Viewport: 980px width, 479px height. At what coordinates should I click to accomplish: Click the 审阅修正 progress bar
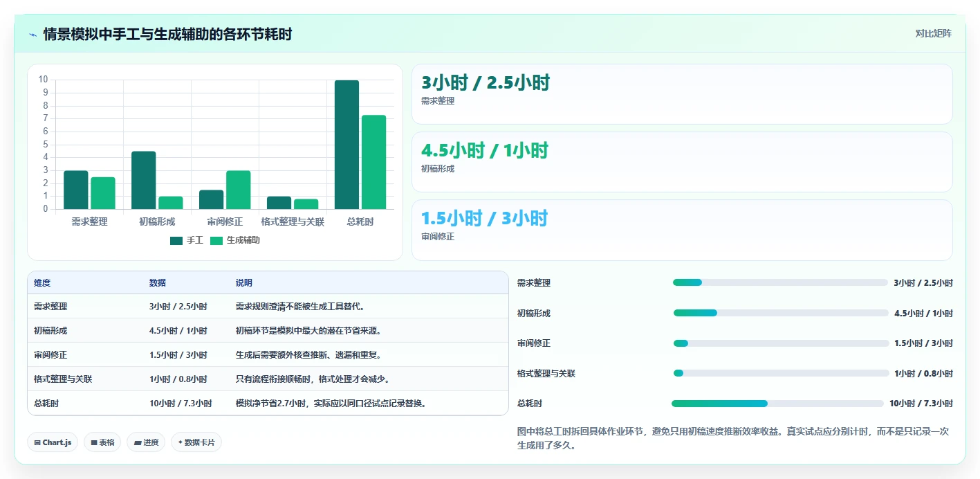[x=780, y=343]
